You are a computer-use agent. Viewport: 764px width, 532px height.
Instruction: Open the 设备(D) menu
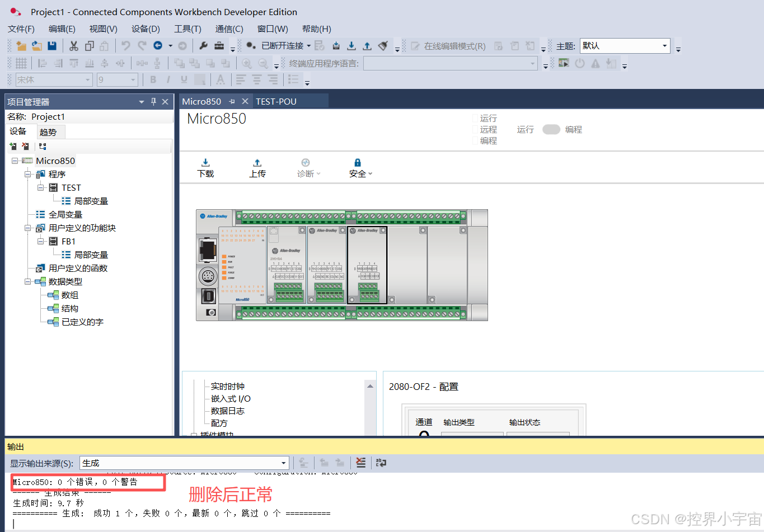(x=146, y=29)
